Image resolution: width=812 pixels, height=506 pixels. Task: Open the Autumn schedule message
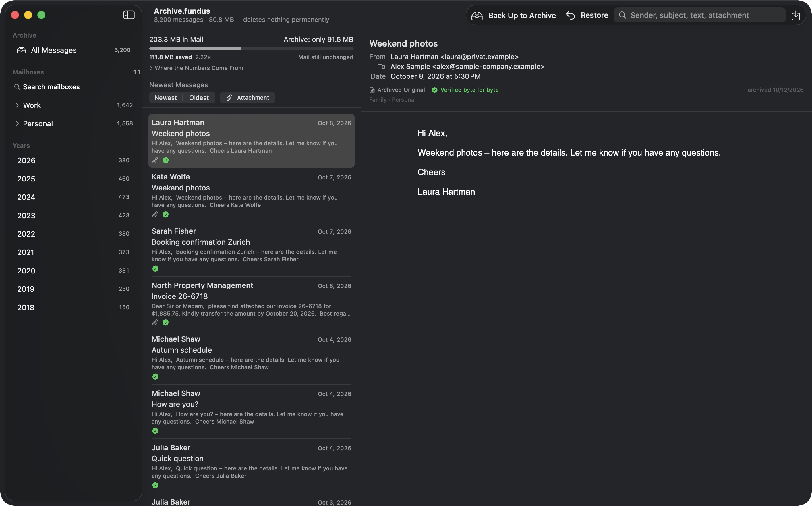pos(251,358)
